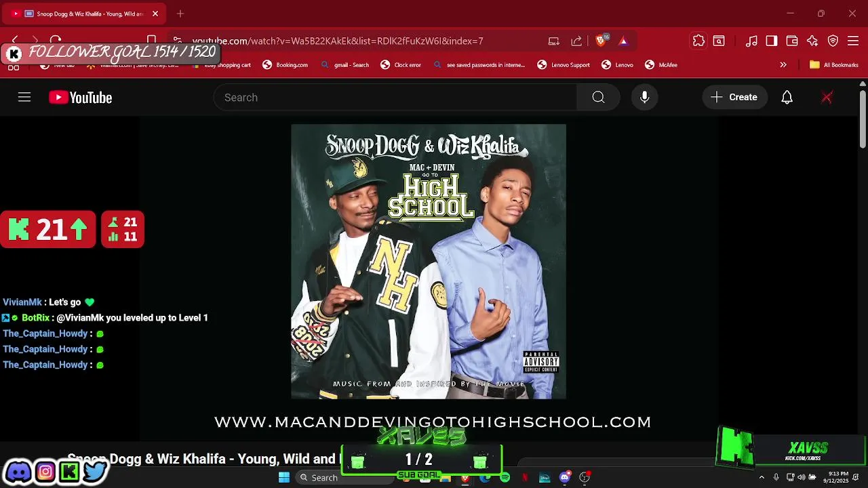This screenshot has height=488, width=868.
Task: Click the share this page icon
Action: 576,41
